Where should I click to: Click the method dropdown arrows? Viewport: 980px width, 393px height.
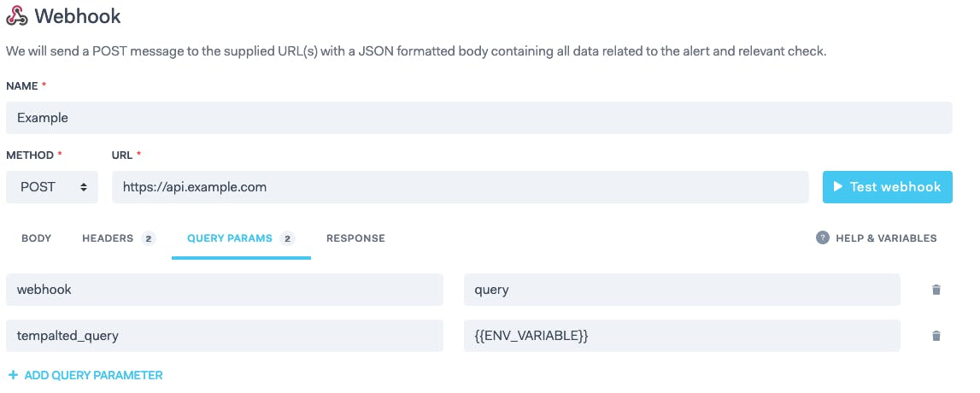pos(83,187)
